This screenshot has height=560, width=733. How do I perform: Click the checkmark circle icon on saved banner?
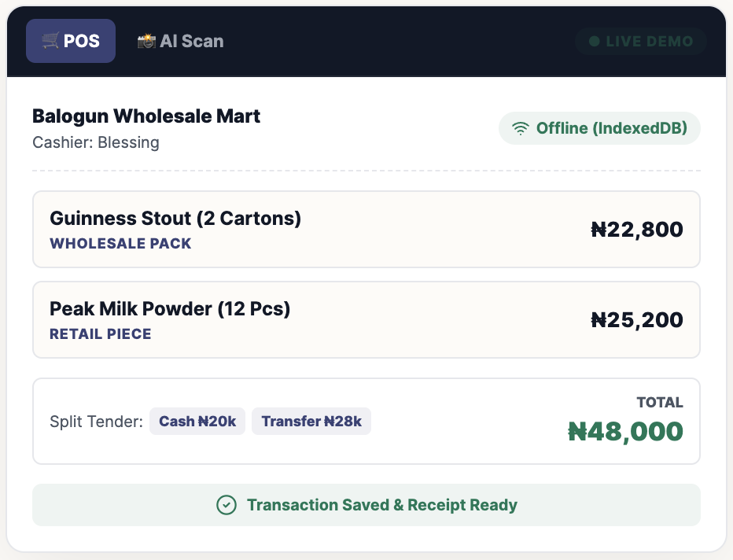coord(227,505)
